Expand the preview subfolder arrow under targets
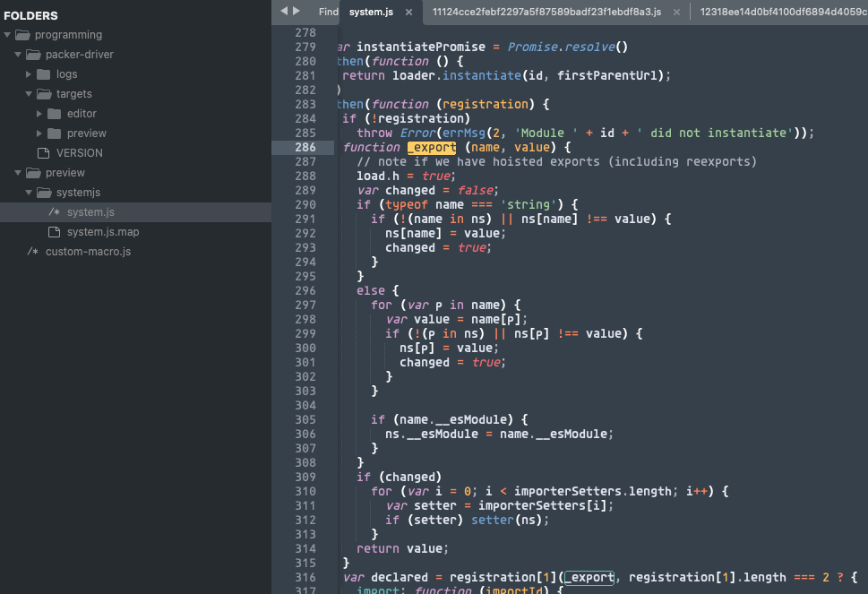This screenshot has height=594, width=868. 39,133
